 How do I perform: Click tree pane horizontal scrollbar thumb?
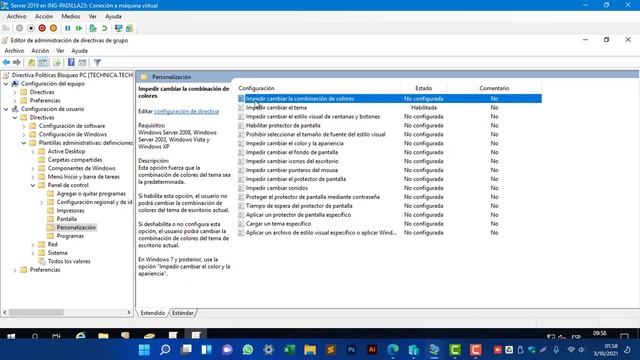(36, 312)
